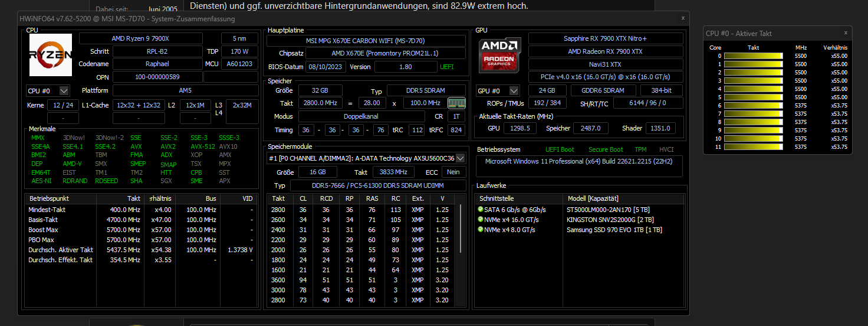Image resolution: width=868 pixels, height=326 pixels.
Task: Click the Raphael codename field
Action: (156, 64)
